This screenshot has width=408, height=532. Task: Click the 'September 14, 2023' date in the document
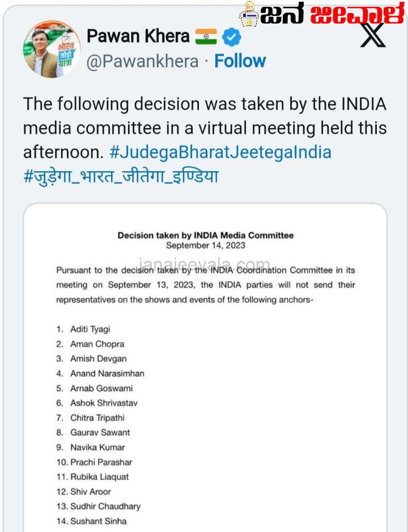click(205, 246)
